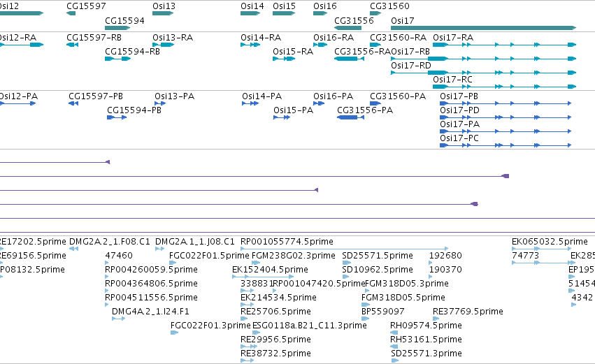Click the CG31556 gene bar

pyautogui.click(x=348, y=28)
